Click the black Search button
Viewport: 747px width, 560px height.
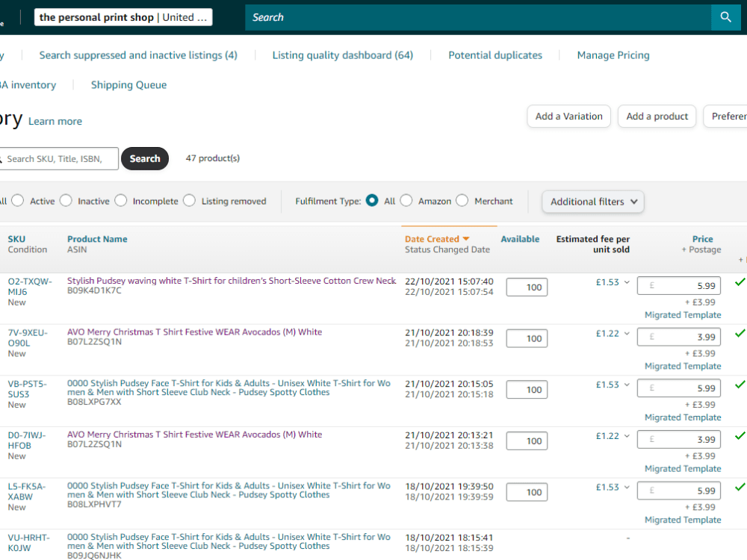tap(145, 158)
